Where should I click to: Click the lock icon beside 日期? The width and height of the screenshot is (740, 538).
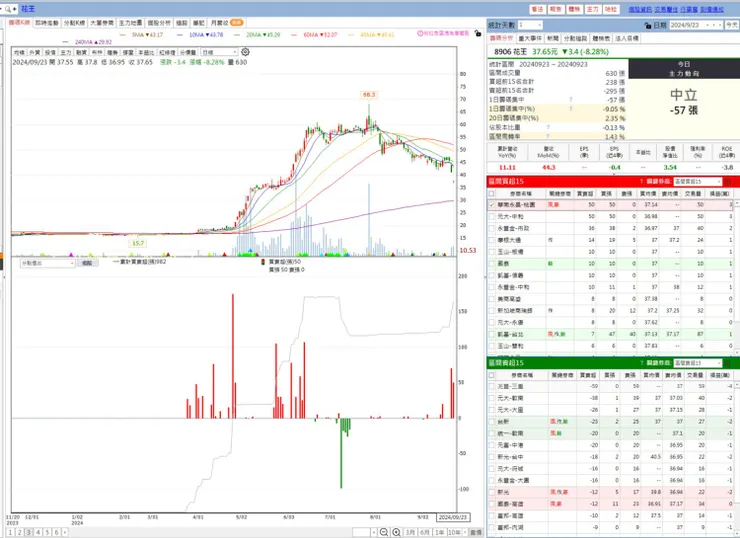coord(648,25)
